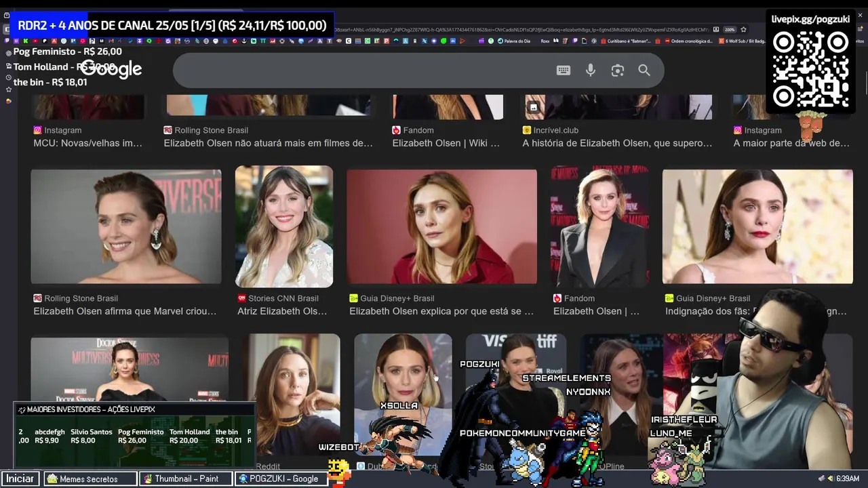Open Fandom 'Elizabeth Olsen | Wiki' result
This screenshot has width=868, height=488.
pos(446,143)
